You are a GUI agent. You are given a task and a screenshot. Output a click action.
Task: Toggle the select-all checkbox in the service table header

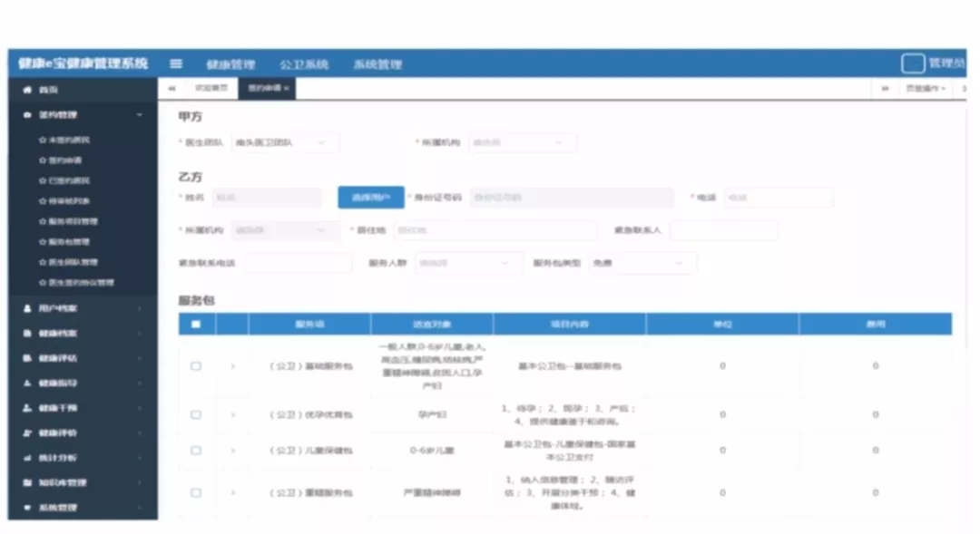coord(195,324)
